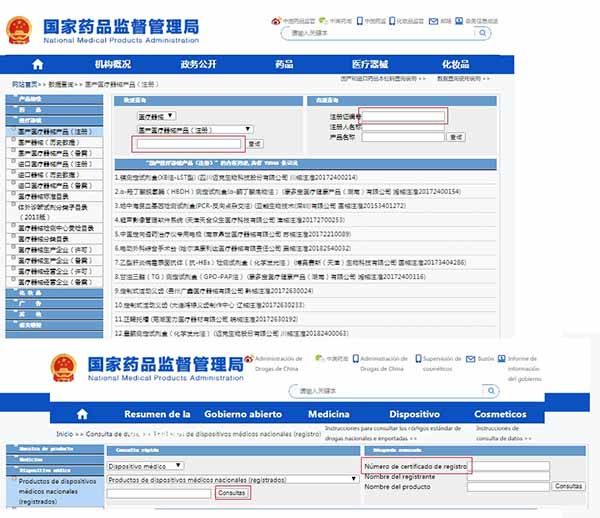This screenshot has height=518, width=600.
Task: Focus the red-boxed quick search field
Action: click(x=189, y=144)
